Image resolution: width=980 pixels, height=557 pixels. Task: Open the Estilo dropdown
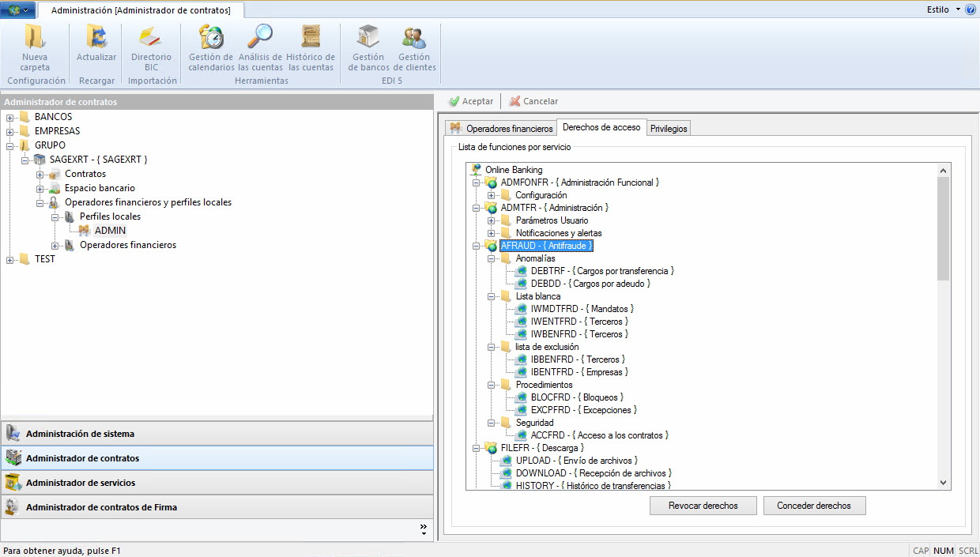click(x=944, y=9)
